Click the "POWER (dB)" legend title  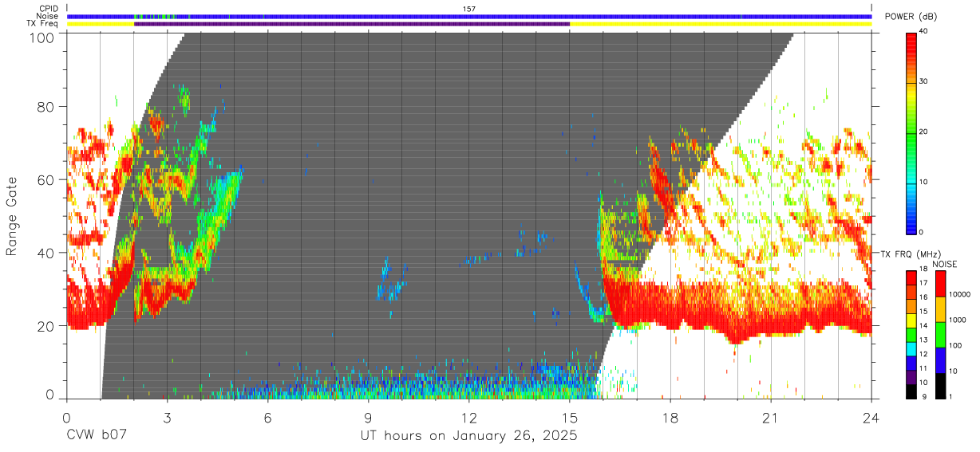click(x=911, y=17)
